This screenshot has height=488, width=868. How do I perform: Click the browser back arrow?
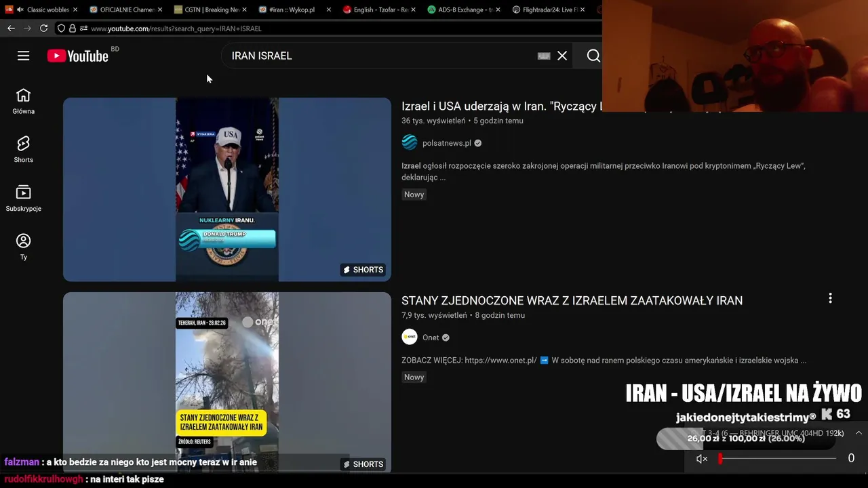click(11, 28)
